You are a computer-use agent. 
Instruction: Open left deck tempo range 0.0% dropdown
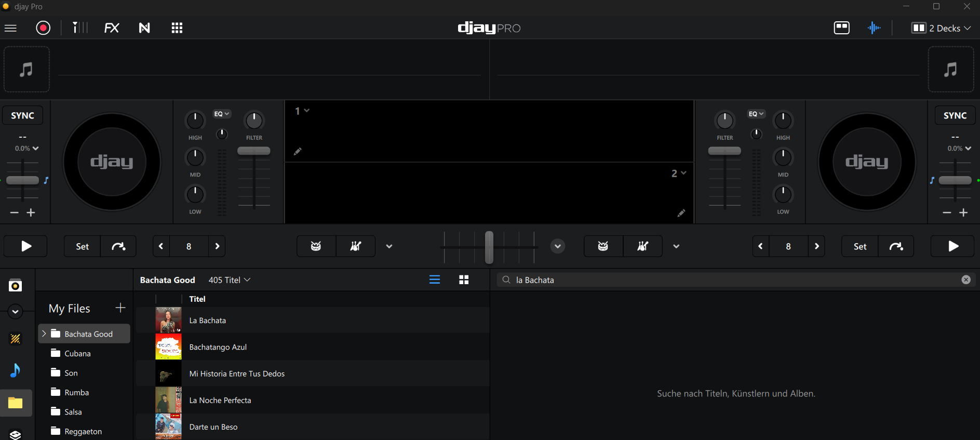[x=27, y=149]
